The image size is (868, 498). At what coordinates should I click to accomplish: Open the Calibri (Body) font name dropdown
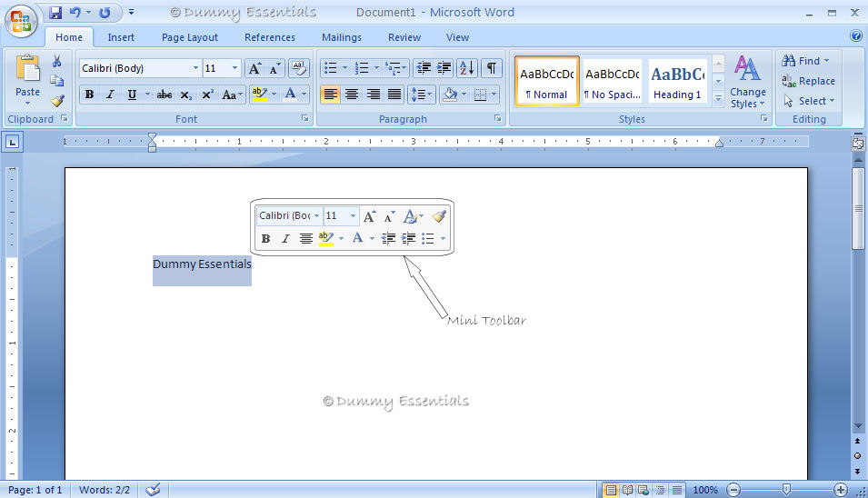tap(195, 68)
